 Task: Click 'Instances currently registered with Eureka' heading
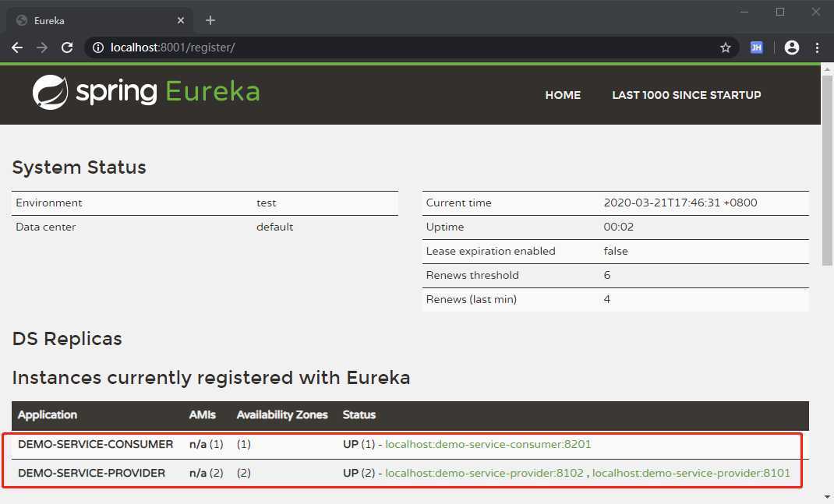click(x=211, y=378)
